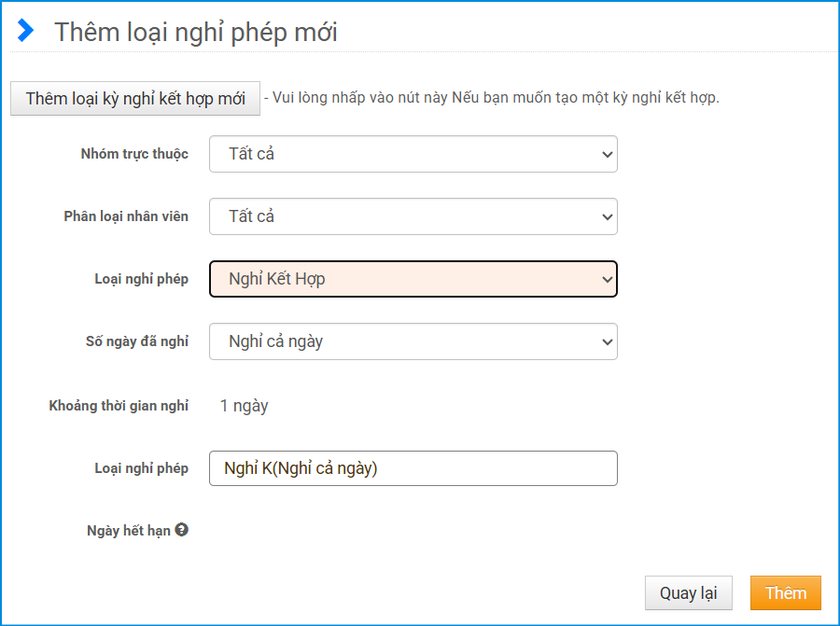Viewport: 840px width, 626px height.
Task: Click the Nghỉ K(Nghỉ cả ngày) text field
Action: pos(413,468)
